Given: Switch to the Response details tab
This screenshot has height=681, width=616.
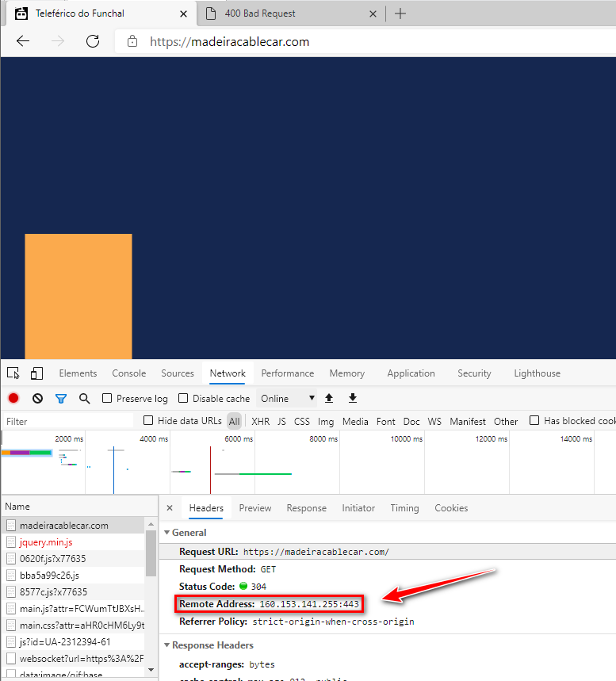Looking at the screenshot, I should [306, 507].
